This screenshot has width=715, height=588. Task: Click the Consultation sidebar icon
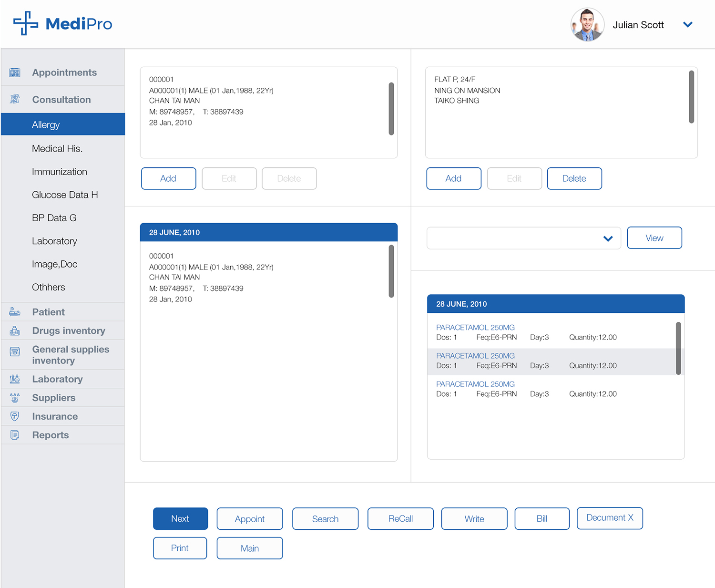point(15,99)
